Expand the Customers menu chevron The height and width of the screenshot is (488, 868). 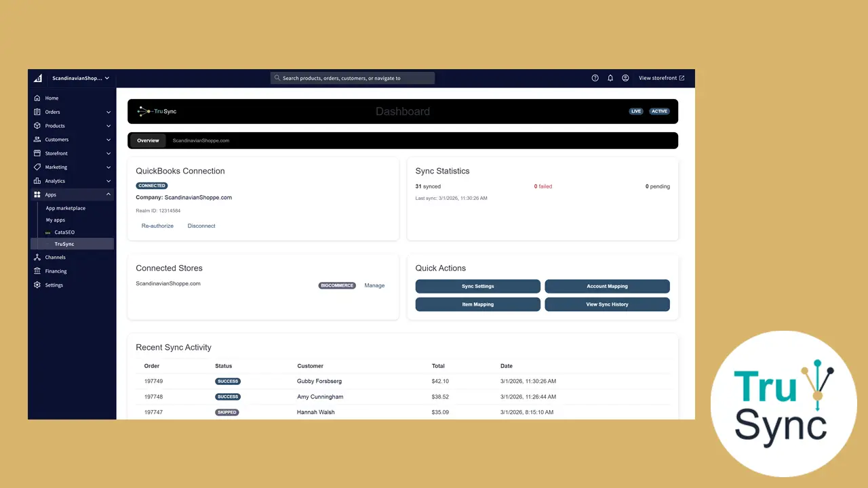(108, 140)
